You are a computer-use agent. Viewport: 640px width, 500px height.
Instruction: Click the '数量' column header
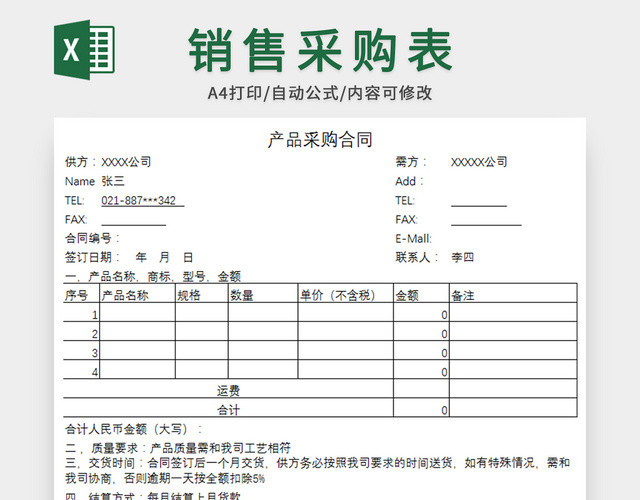coord(263,293)
